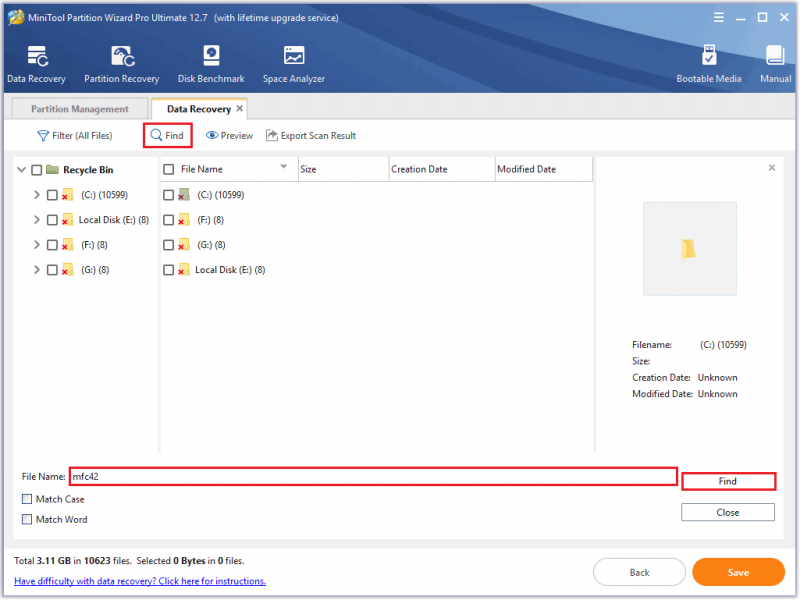Click the Back button
800x600 pixels.
click(639, 572)
